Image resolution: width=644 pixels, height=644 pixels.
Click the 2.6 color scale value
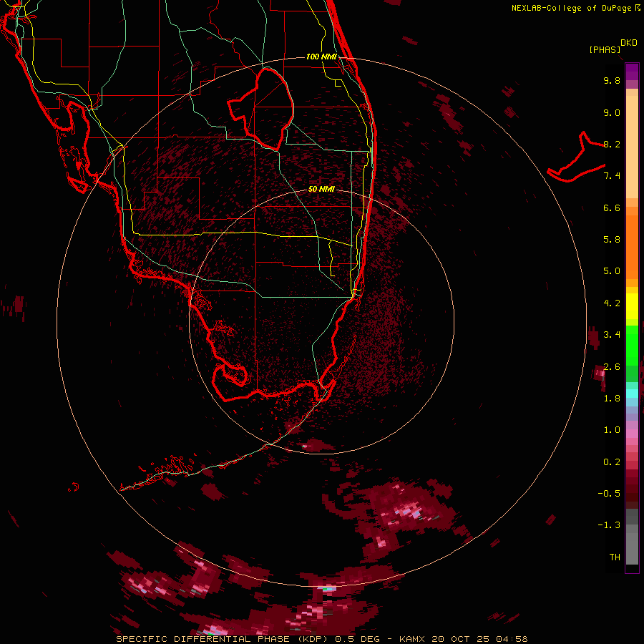pyautogui.click(x=612, y=367)
